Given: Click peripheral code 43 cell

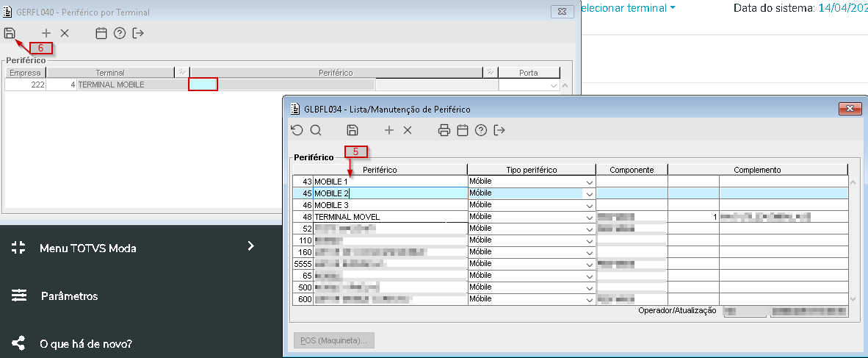Looking at the screenshot, I should pyautogui.click(x=303, y=182).
